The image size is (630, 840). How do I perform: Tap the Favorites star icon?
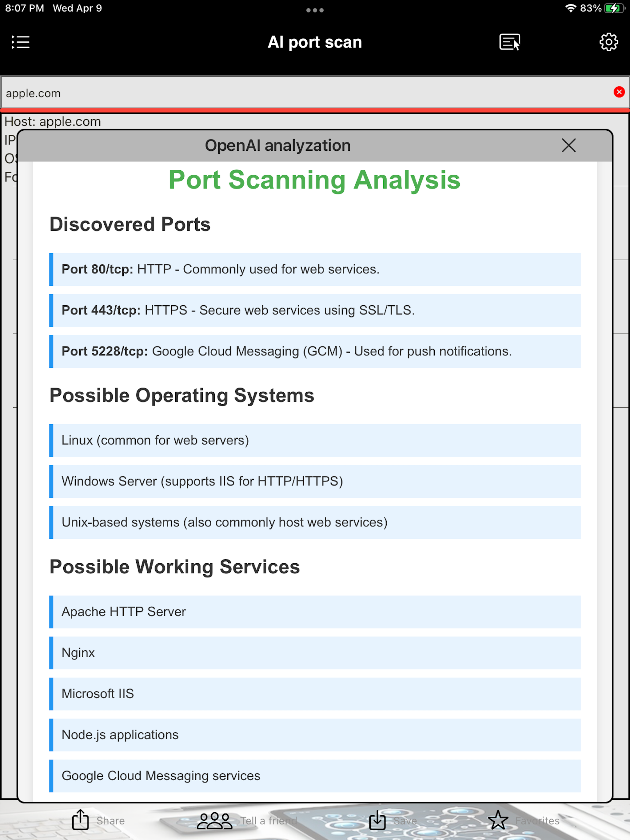pos(498,820)
